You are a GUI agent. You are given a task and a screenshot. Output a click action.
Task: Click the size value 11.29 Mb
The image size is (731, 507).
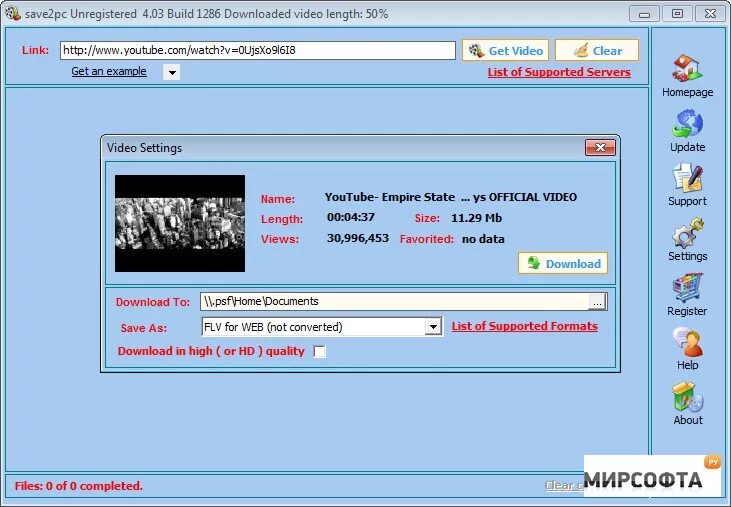click(x=476, y=218)
